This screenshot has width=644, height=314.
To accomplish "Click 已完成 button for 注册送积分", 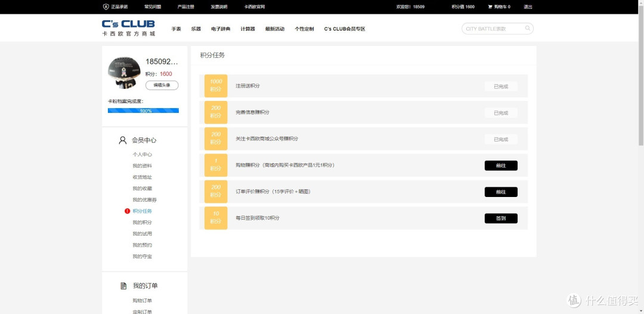I will tap(501, 87).
